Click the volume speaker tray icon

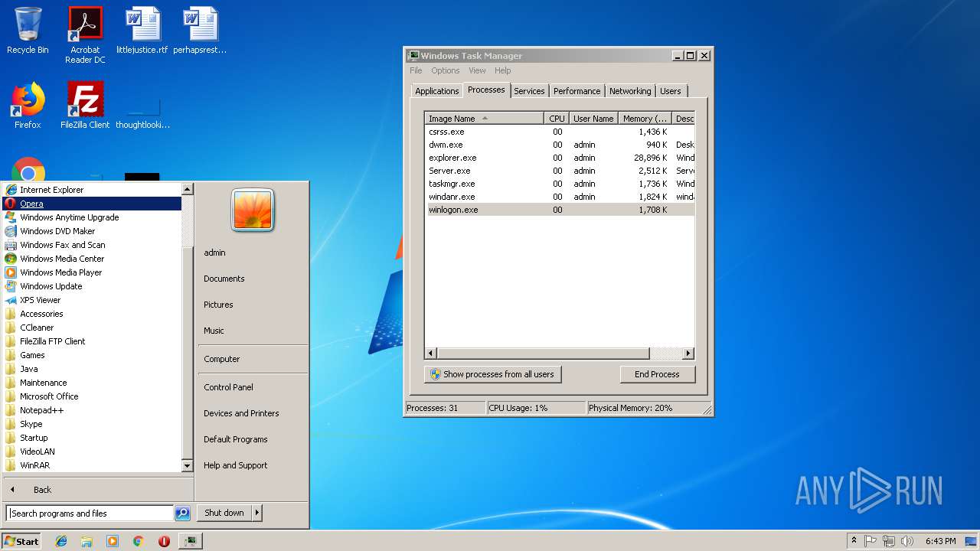point(907,541)
